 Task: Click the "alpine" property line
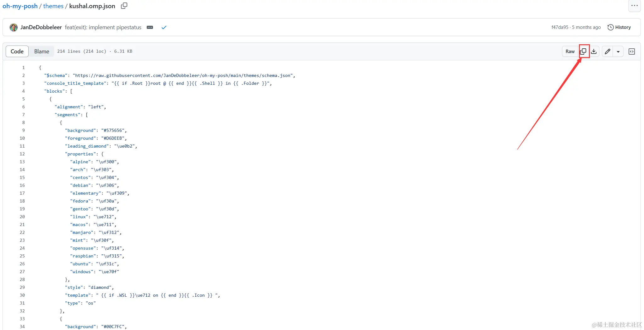point(95,162)
